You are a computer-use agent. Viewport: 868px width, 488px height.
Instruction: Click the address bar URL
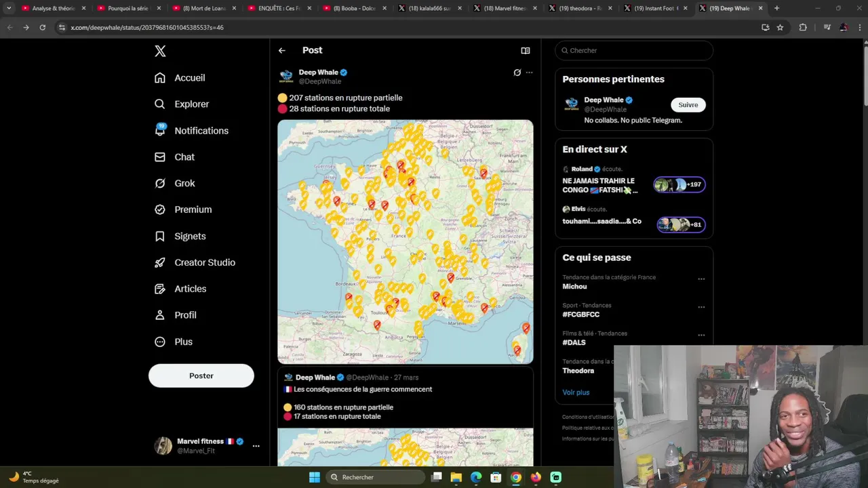pyautogui.click(x=147, y=28)
